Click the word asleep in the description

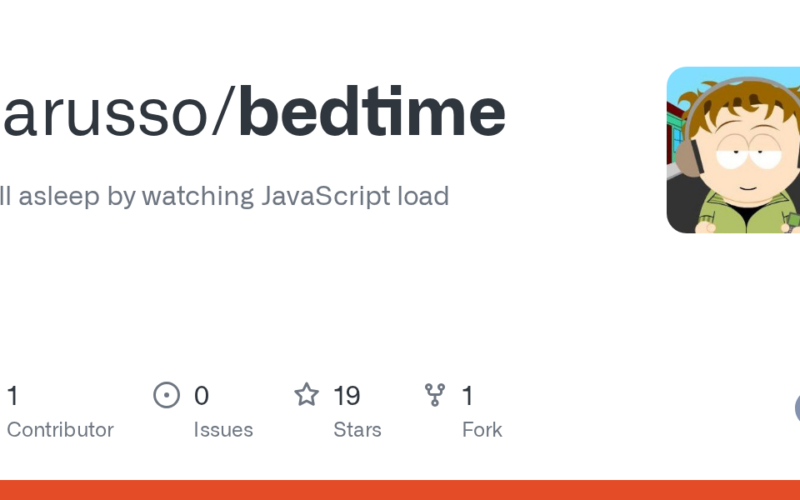tap(59, 196)
